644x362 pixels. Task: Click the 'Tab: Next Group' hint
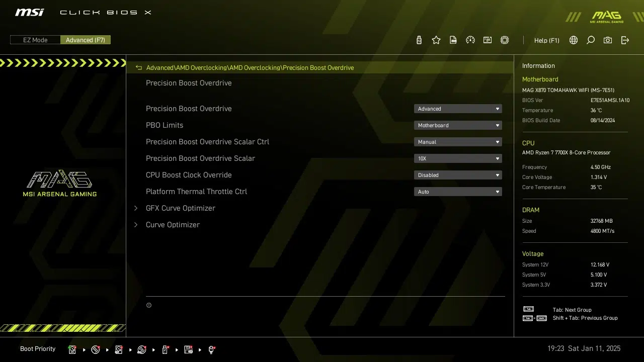[572, 310]
